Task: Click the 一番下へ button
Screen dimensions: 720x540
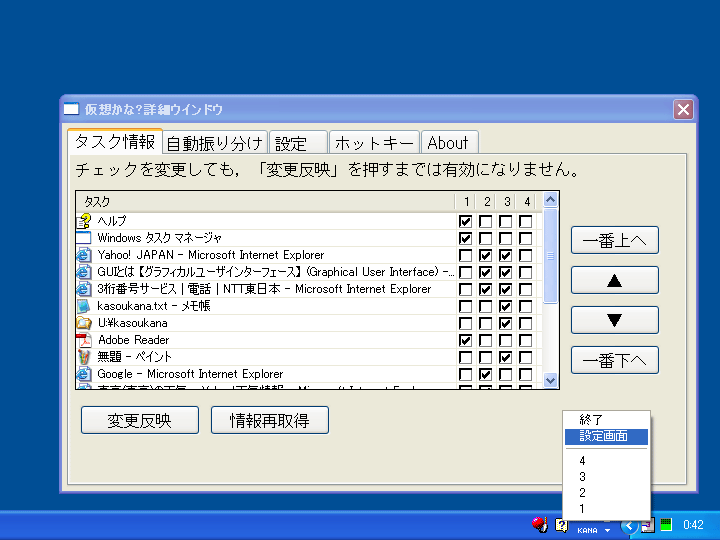Action: pos(614,360)
